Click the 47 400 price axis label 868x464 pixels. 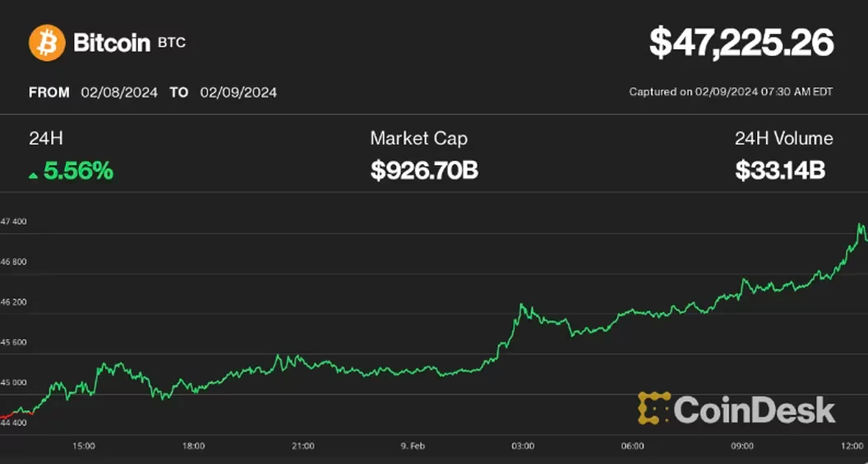14,222
